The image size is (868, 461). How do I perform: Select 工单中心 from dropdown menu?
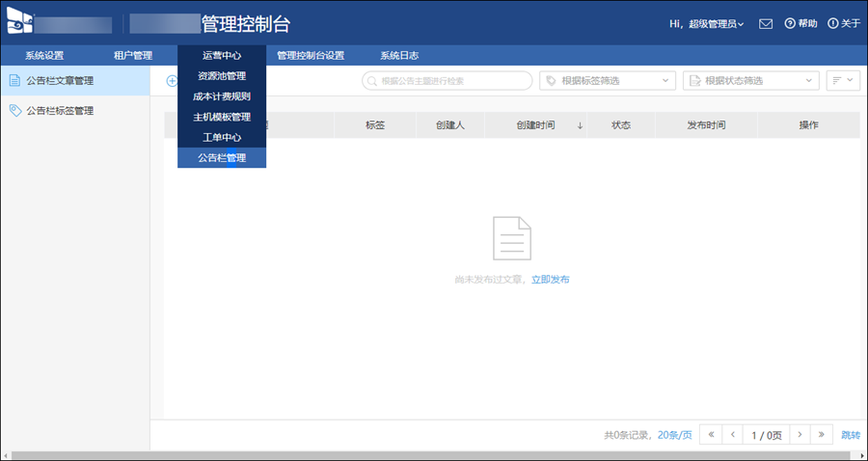click(222, 137)
